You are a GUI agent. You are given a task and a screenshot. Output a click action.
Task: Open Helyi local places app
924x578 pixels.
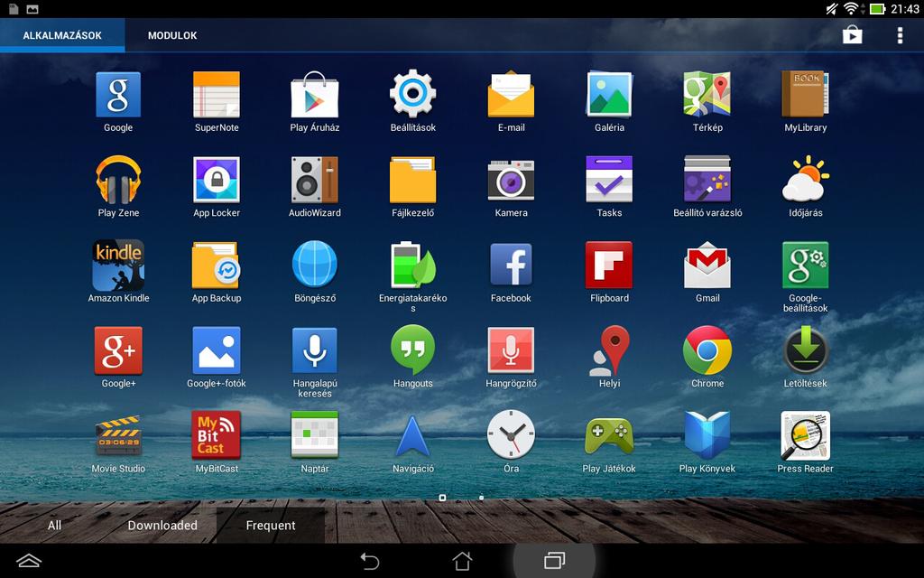609,350
